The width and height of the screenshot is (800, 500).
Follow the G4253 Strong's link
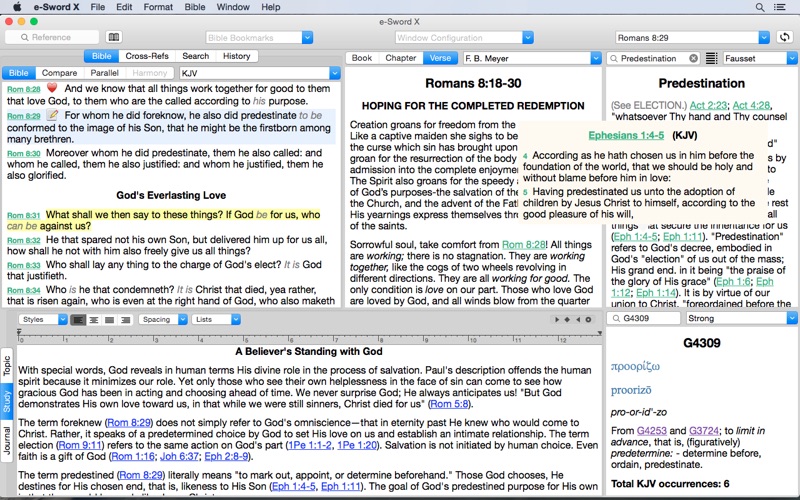(652, 431)
